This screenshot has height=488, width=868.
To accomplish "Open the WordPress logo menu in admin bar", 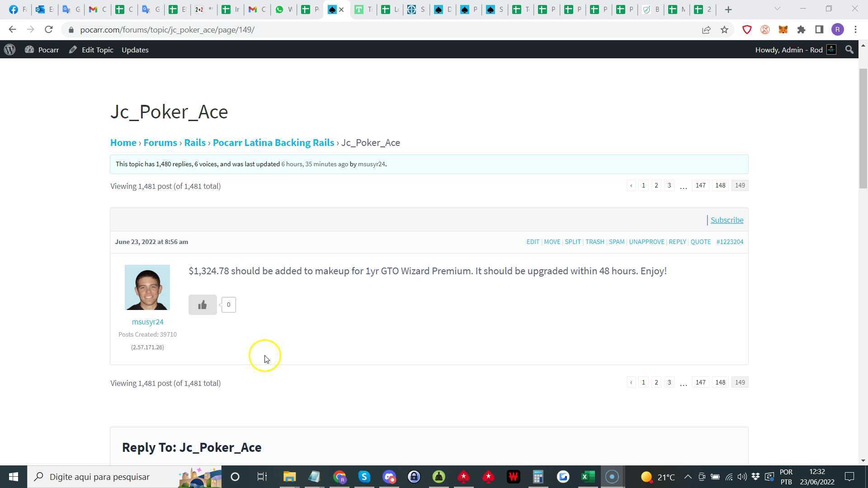I will (x=10, y=50).
